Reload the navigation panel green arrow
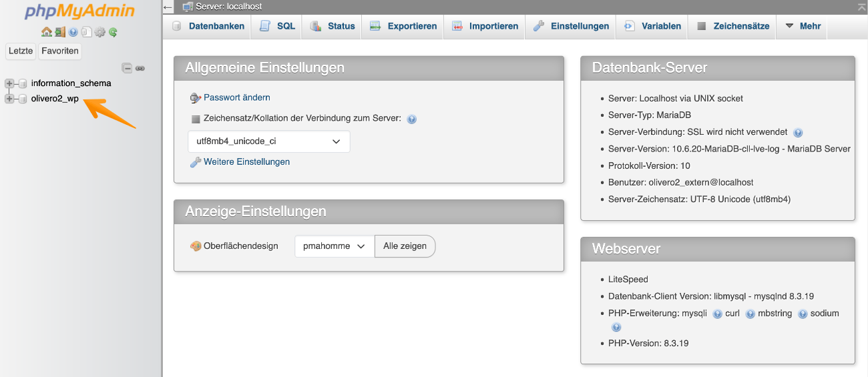 point(114,32)
